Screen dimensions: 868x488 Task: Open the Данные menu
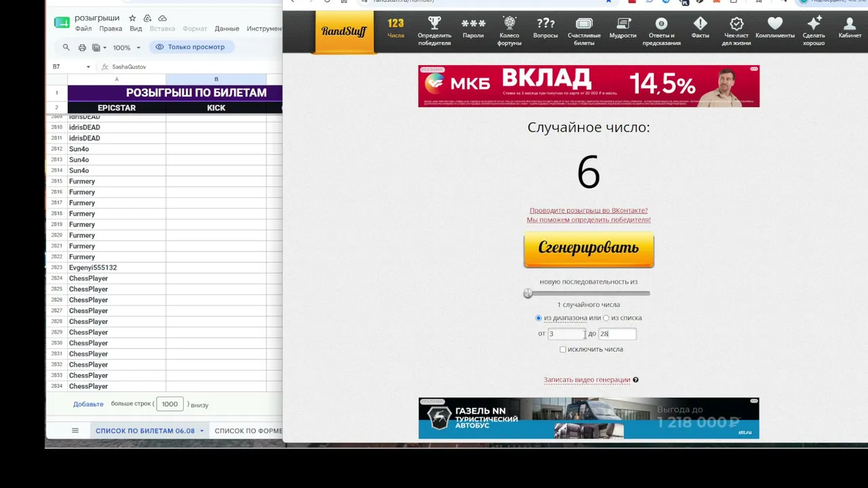[x=226, y=28]
